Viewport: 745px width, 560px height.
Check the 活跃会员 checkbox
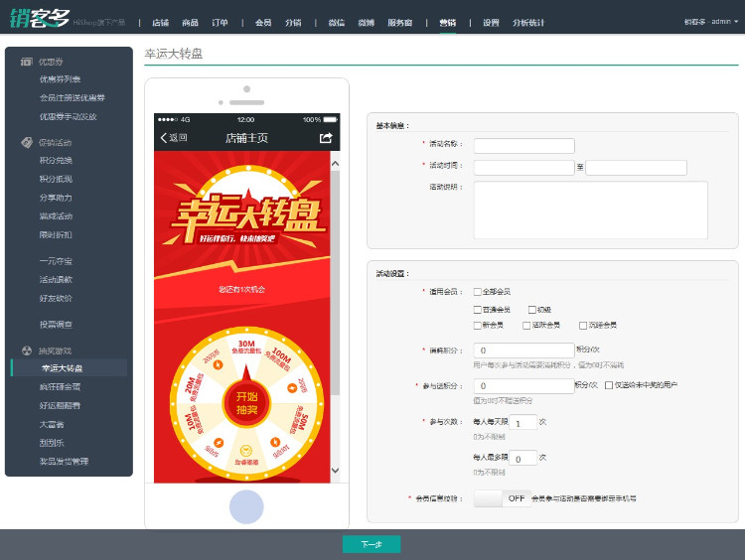(x=526, y=326)
